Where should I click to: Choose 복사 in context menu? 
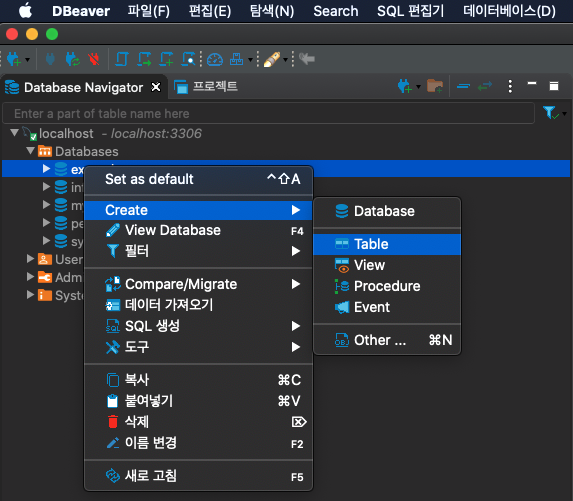pyautogui.click(x=198, y=380)
